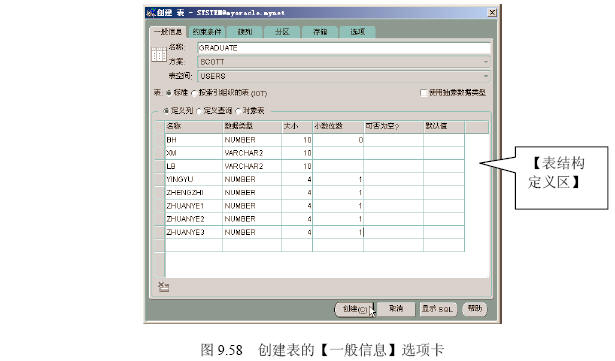Click the VARCHAR2 data type in the LB row
615x361 pixels.
pyautogui.click(x=252, y=166)
